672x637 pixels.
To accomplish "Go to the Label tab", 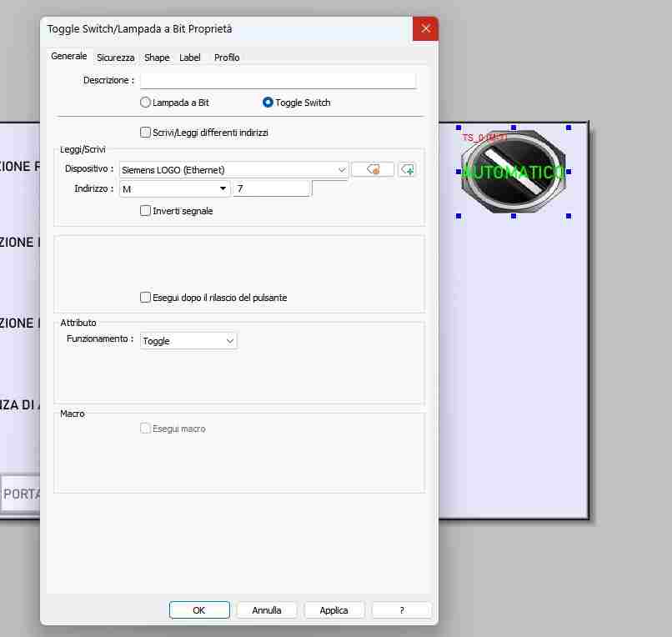I will click(190, 58).
